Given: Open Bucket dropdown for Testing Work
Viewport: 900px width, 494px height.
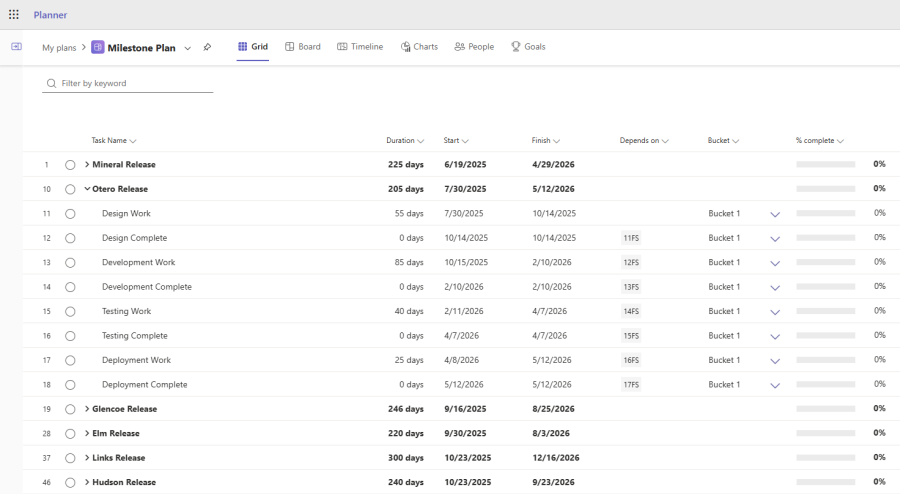Looking at the screenshot, I should pyautogui.click(x=775, y=313).
